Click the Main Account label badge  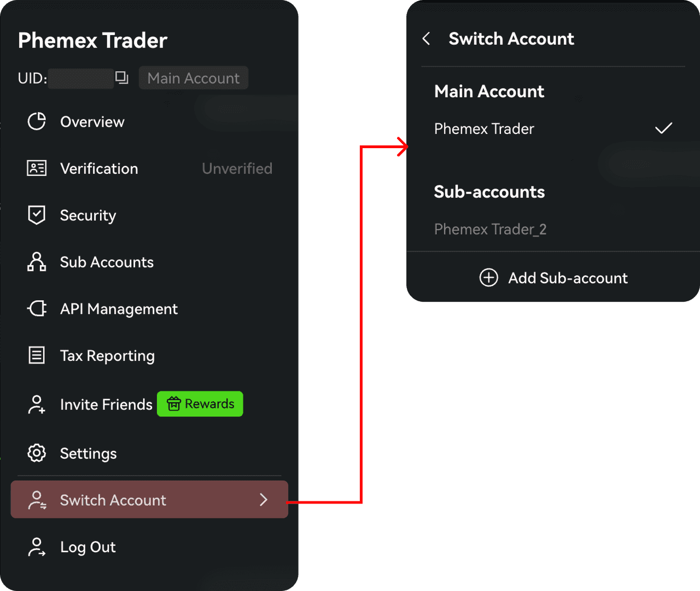(x=194, y=78)
